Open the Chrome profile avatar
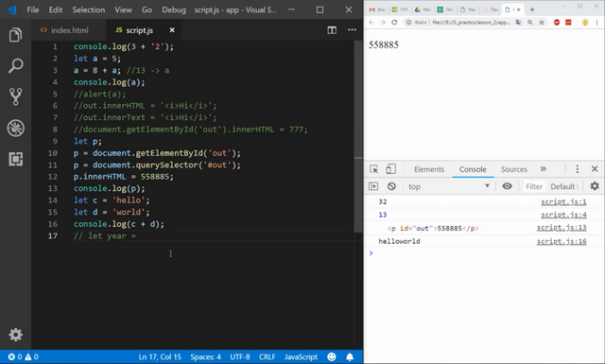This screenshot has width=605, height=364. (585, 23)
